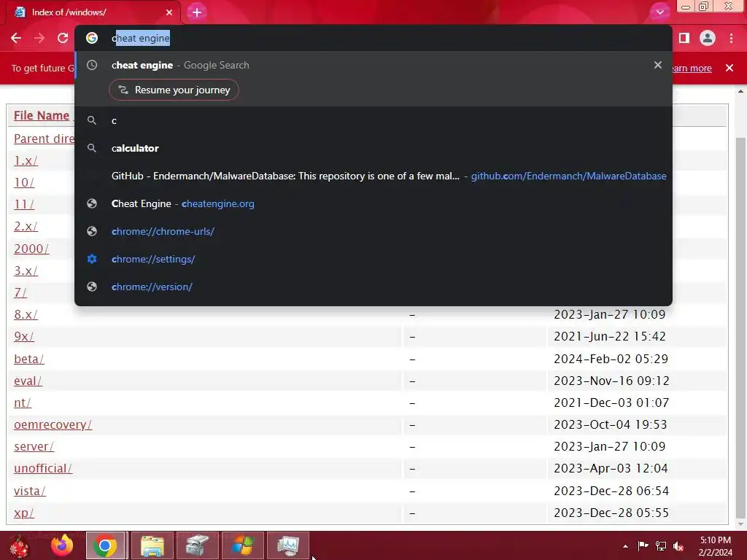Select the chrome://chrome-urls/ suggestion
The height and width of the screenshot is (560, 747).
373,231
